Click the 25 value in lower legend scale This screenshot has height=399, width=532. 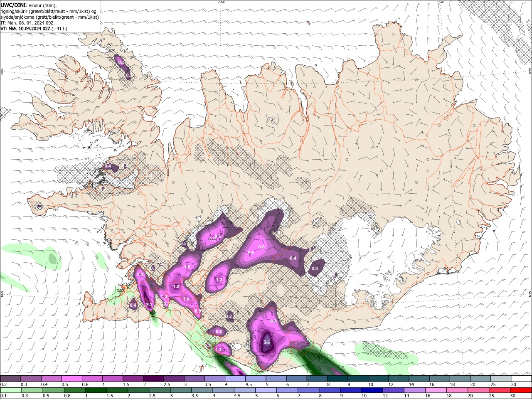492,396
